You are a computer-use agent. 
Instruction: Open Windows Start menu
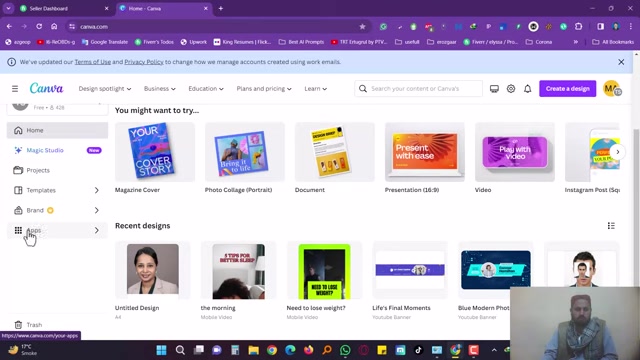162,350
